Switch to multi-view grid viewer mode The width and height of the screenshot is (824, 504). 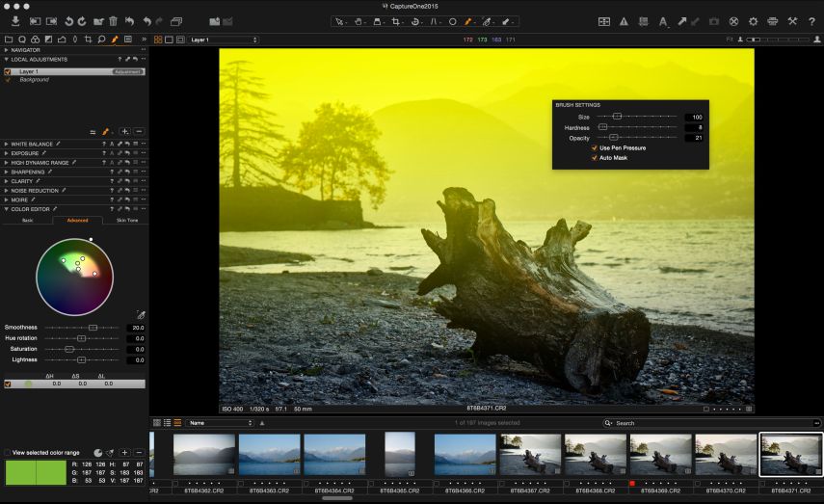pos(158,40)
